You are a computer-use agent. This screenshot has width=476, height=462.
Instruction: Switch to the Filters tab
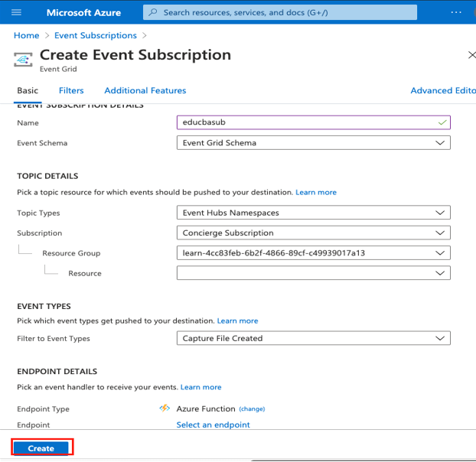click(71, 90)
